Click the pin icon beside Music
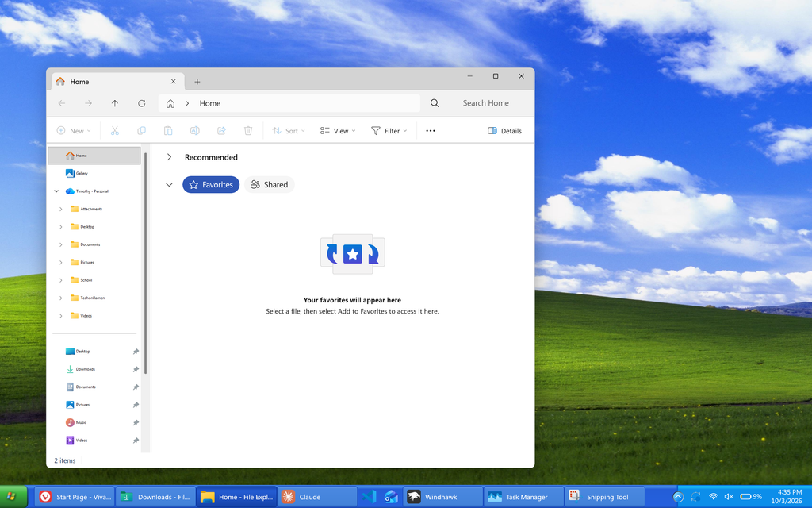Image resolution: width=812 pixels, height=508 pixels. click(136, 422)
